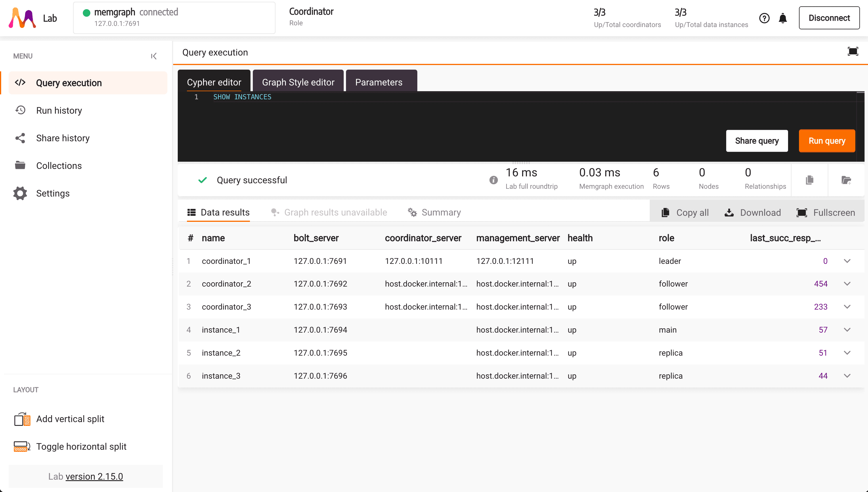Run the SHOW INSTANCES query
868x492 pixels.
click(827, 141)
